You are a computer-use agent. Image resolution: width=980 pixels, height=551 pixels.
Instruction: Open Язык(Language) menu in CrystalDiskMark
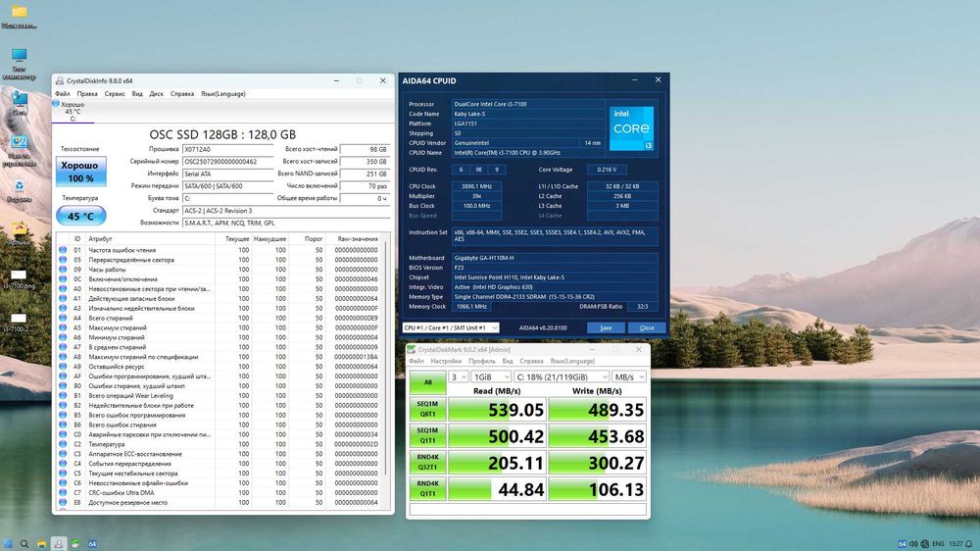point(572,361)
